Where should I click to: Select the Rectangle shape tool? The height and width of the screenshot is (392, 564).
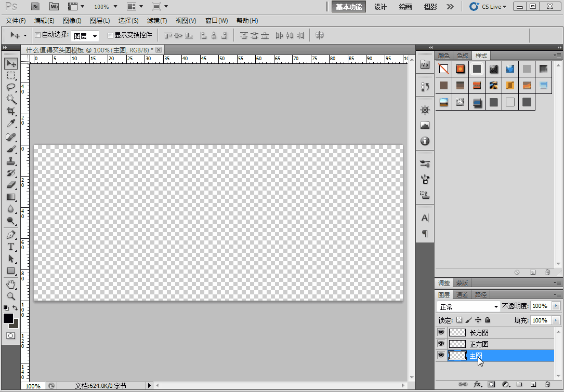11,271
